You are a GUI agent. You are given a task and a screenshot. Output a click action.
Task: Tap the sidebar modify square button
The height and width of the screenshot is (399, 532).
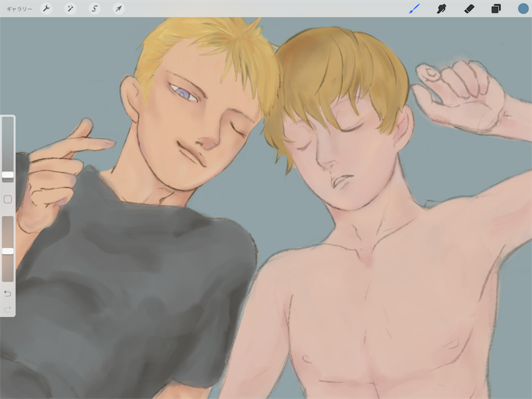click(x=8, y=199)
